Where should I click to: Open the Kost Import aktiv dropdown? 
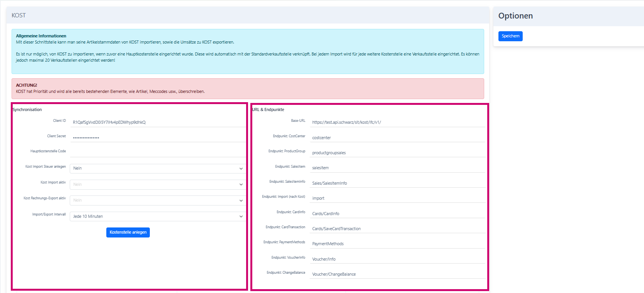[x=158, y=185]
